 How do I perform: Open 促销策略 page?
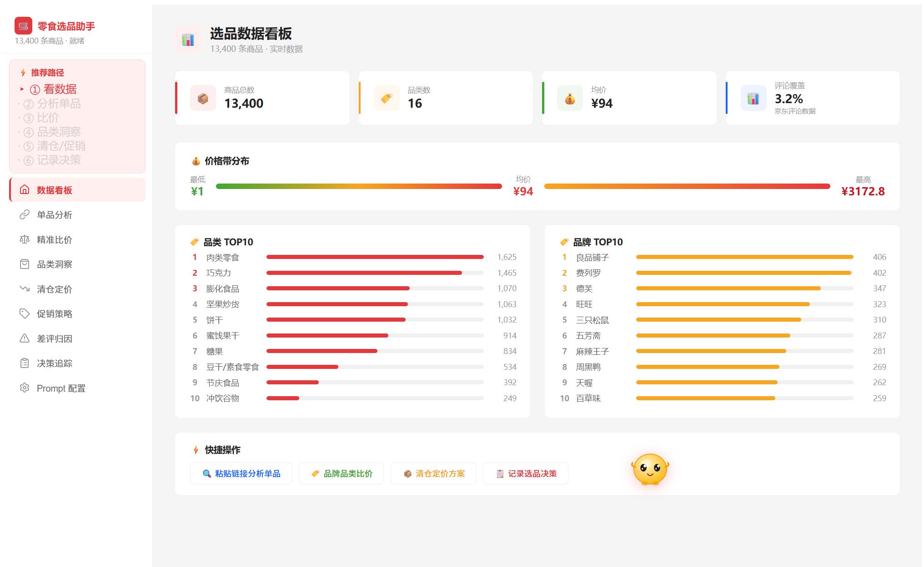[x=77, y=313]
